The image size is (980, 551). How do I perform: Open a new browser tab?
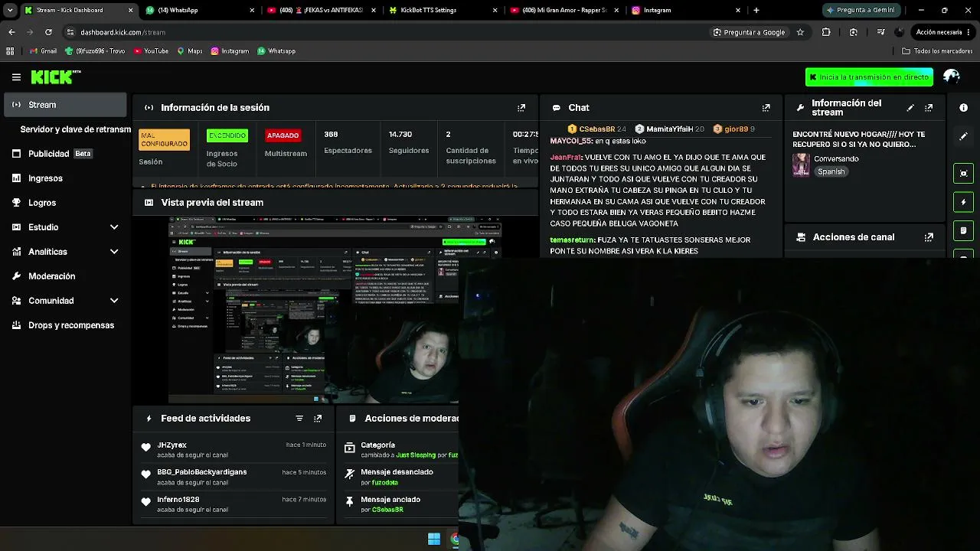[x=756, y=10]
